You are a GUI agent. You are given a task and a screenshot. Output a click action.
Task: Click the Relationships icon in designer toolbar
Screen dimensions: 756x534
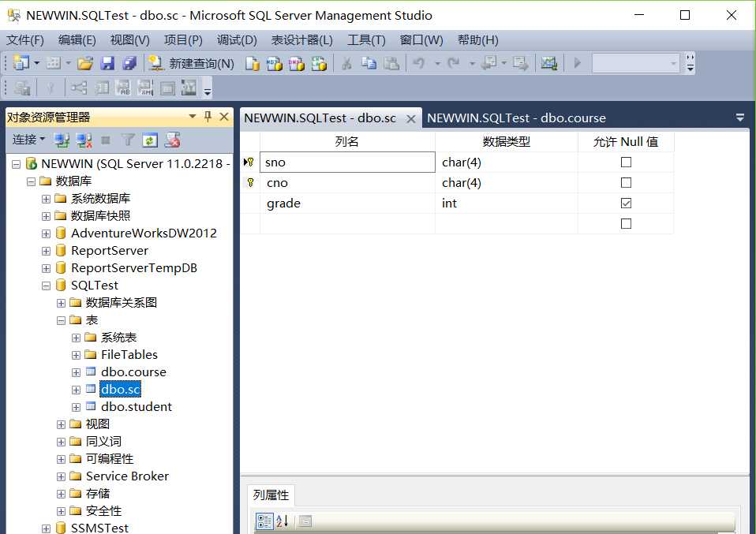pos(79,88)
